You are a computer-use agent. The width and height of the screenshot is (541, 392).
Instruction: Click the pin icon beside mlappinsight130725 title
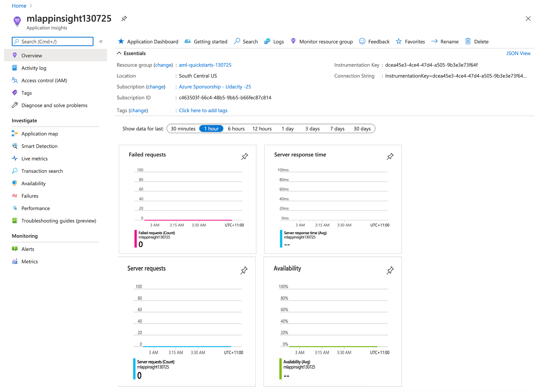point(124,19)
